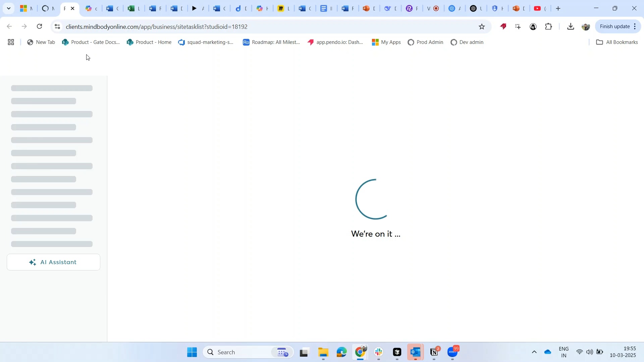Open Roadmap: All Milestones bookmark
This screenshot has height=362, width=644.
[271, 42]
